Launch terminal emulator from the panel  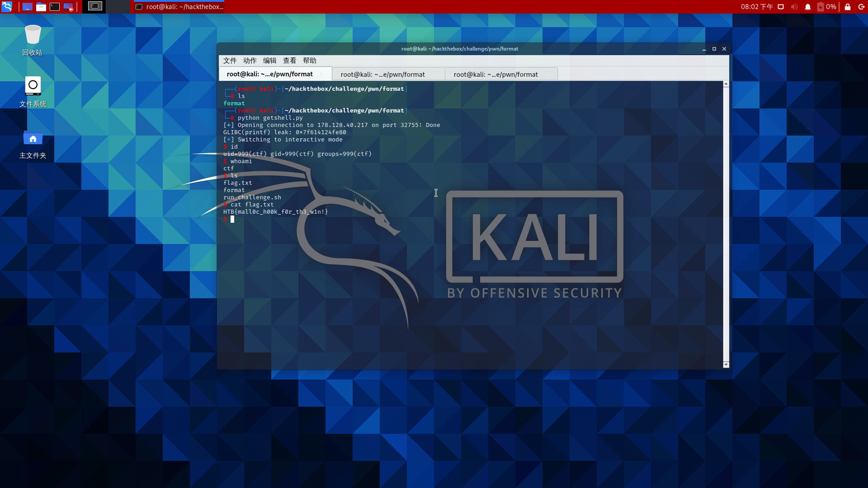(x=55, y=7)
